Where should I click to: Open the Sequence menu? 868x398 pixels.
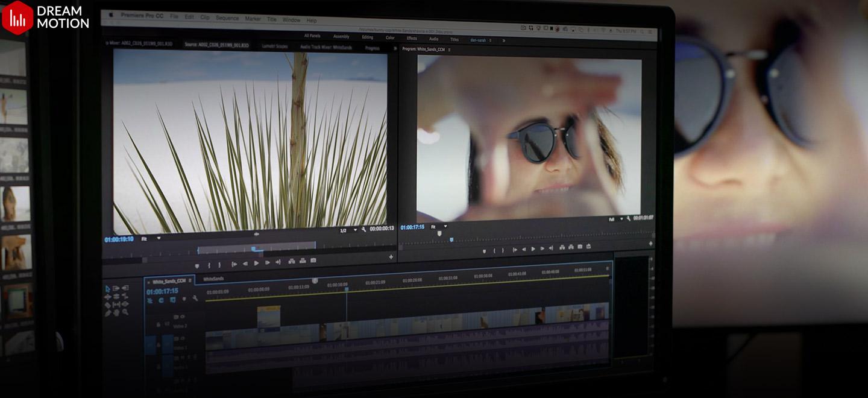(x=227, y=18)
